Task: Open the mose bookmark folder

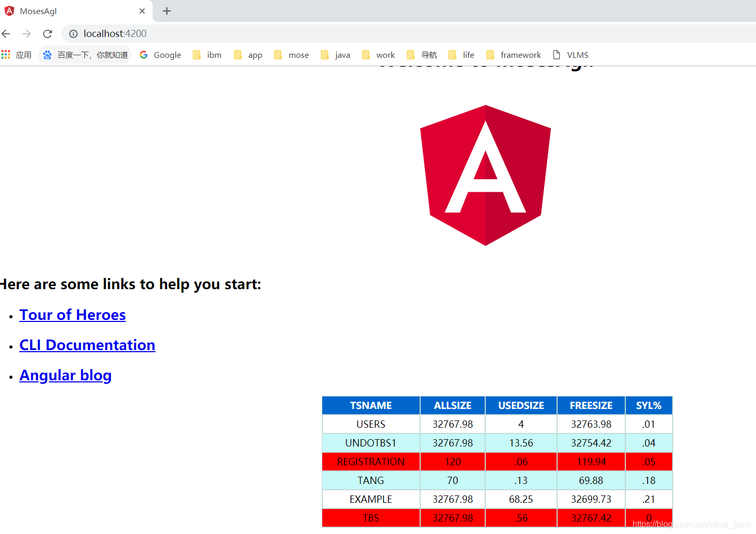Action: [x=292, y=55]
